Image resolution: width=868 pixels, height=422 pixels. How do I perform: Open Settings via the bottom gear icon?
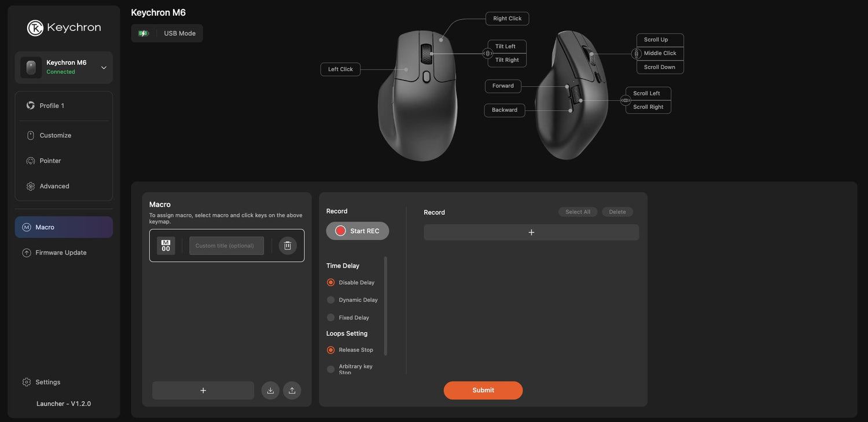point(27,382)
